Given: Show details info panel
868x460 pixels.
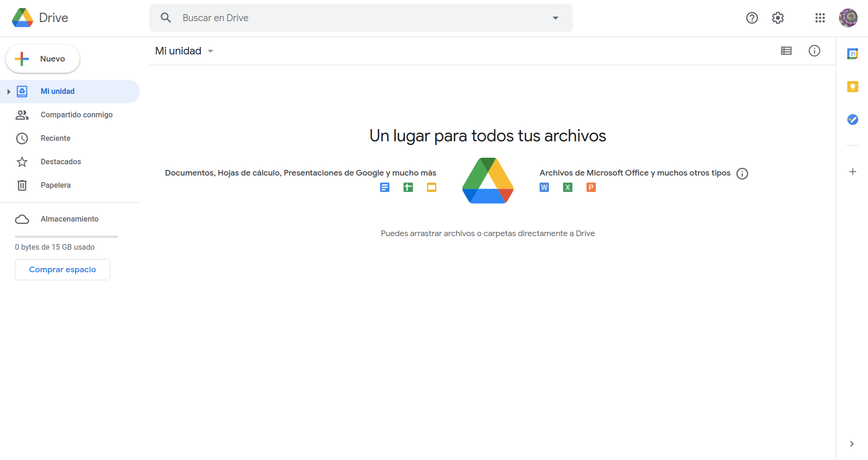Looking at the screenshot, I should (x=815, y=51).
